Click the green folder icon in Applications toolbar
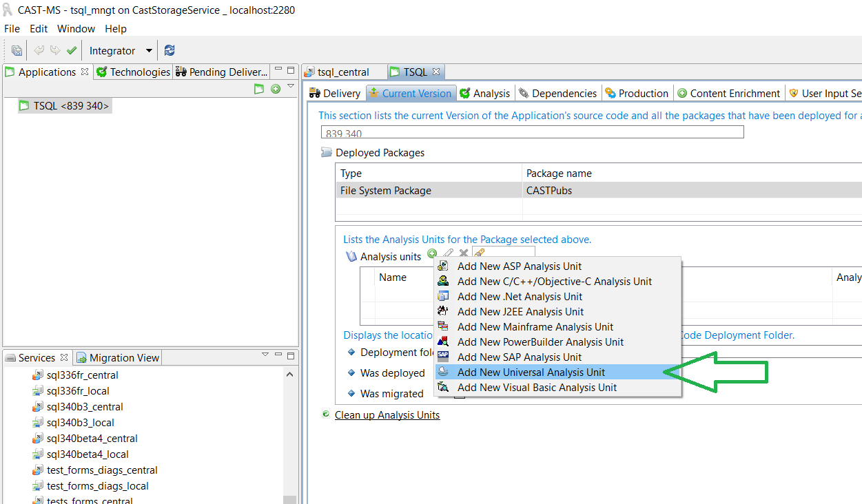Viewport: 862px width, 504px height. (x=259, y=89)
